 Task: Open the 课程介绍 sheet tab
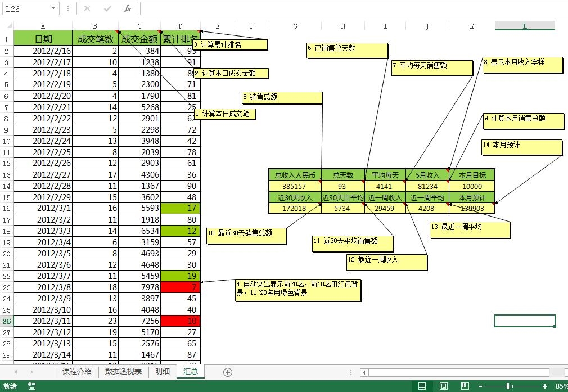click(x=77, y=371)
